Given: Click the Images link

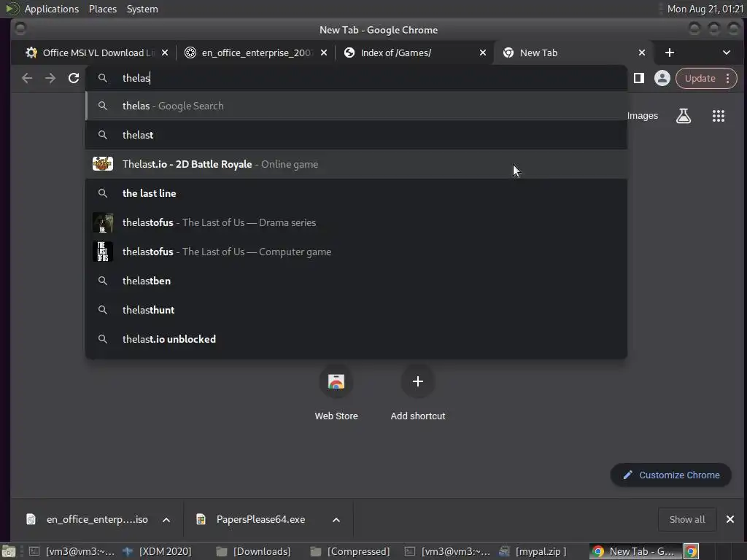Looking at the screenshot, I should pyautogui.click(x=642, y=116).
